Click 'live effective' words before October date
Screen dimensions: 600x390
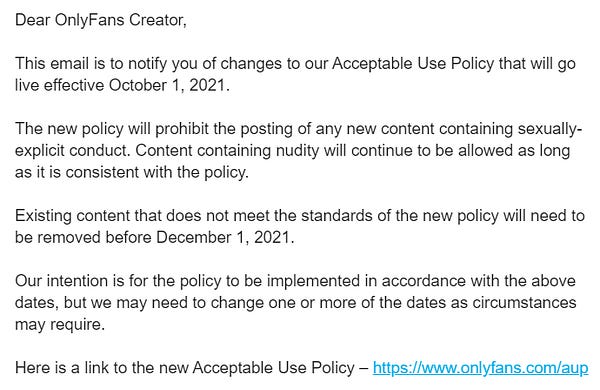(59, 85)
